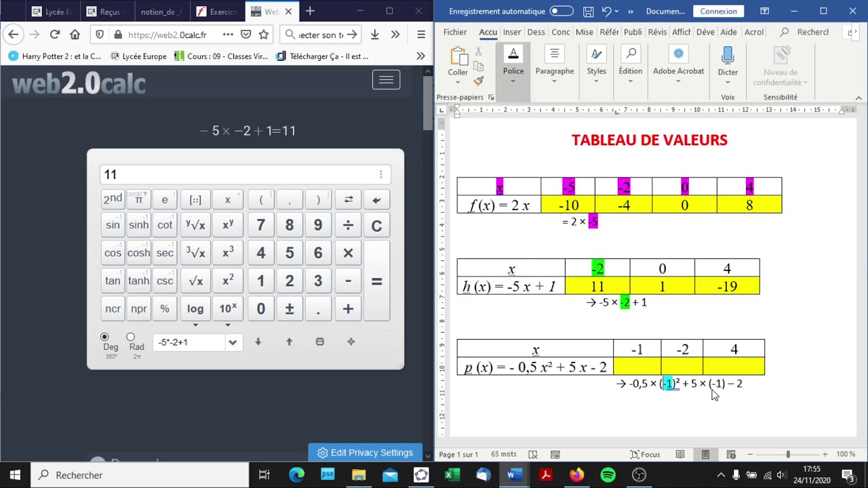Click the calculator swap arrows key

(x=349, y=200)
